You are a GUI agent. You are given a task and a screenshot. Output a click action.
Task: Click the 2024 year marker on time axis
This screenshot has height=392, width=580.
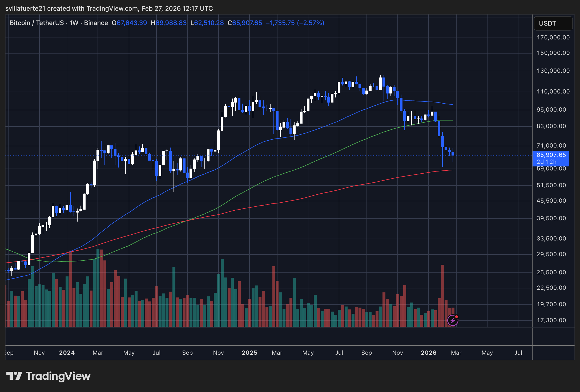point(67,353)
